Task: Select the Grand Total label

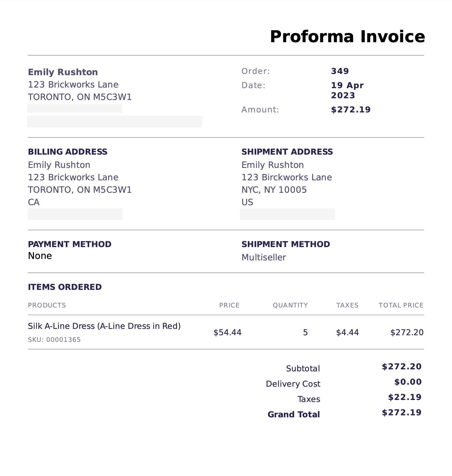Action: pos(293,414)
